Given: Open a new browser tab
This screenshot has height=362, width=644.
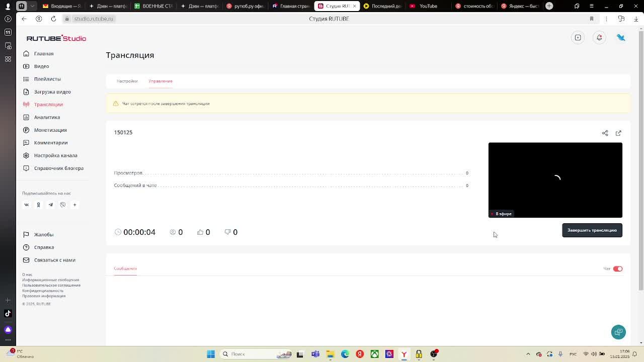Looking at the screenshot, I should pos(549,6).
